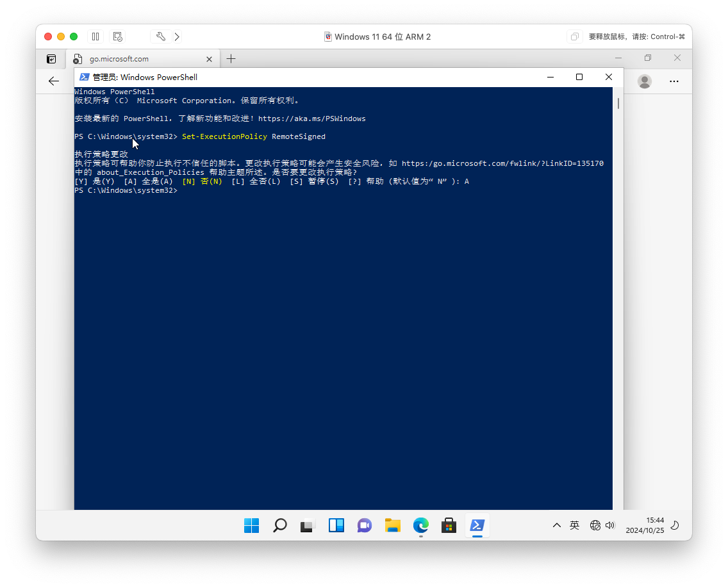728x588 pixels.
Task: Zoom the VM window with the green button
Action: 74,37
